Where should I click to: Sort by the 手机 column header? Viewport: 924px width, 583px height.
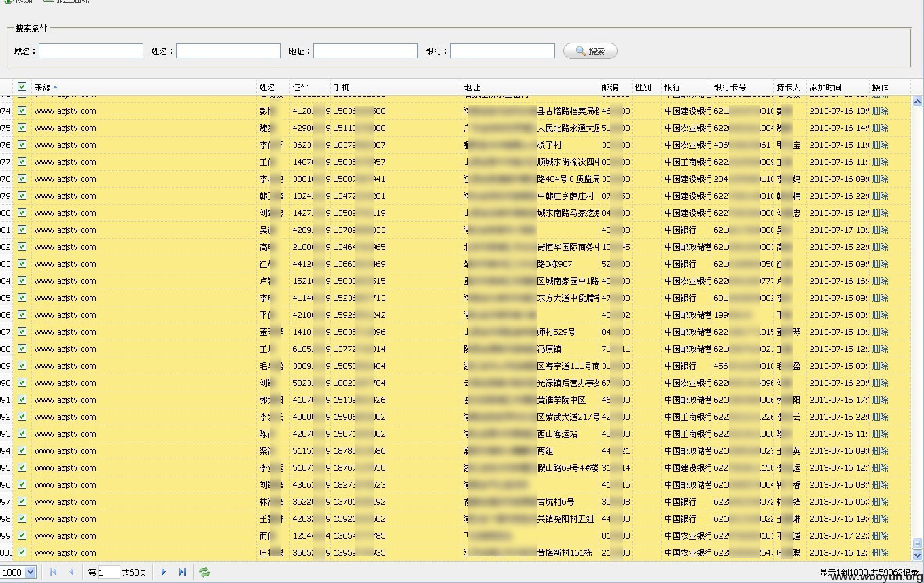(x=395, y=87)
